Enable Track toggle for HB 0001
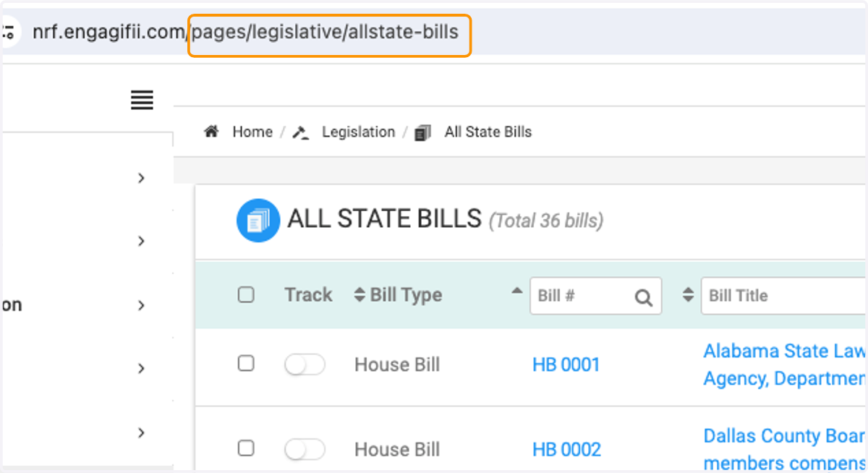Screen dimensions: 868x473 pyautogui.click(x=305, y=365)
